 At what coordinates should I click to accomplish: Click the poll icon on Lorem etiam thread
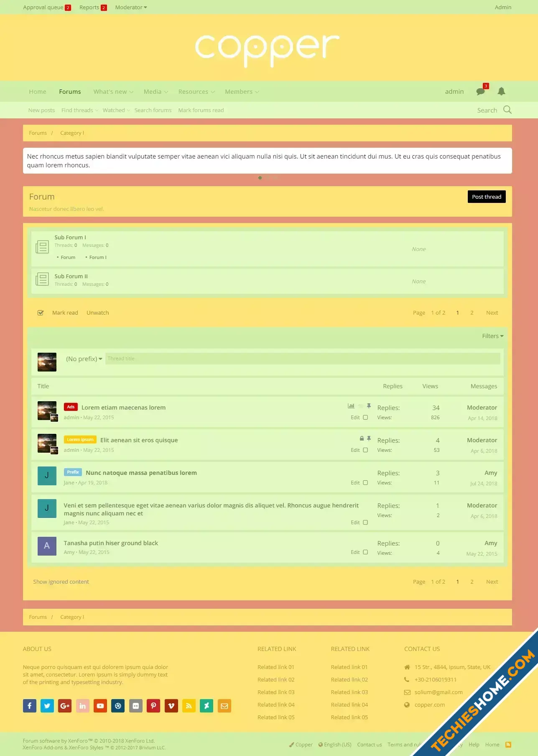coord(351,406)
